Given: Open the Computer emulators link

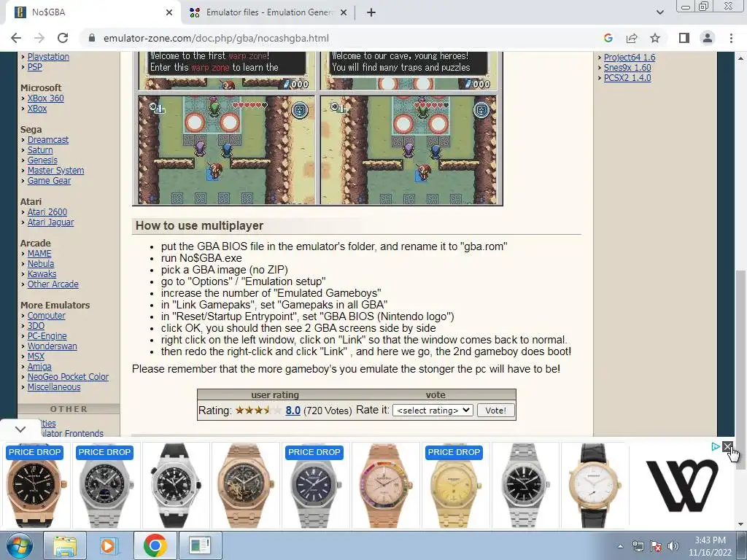Looking at the screenshot, I should click(46, 316).
